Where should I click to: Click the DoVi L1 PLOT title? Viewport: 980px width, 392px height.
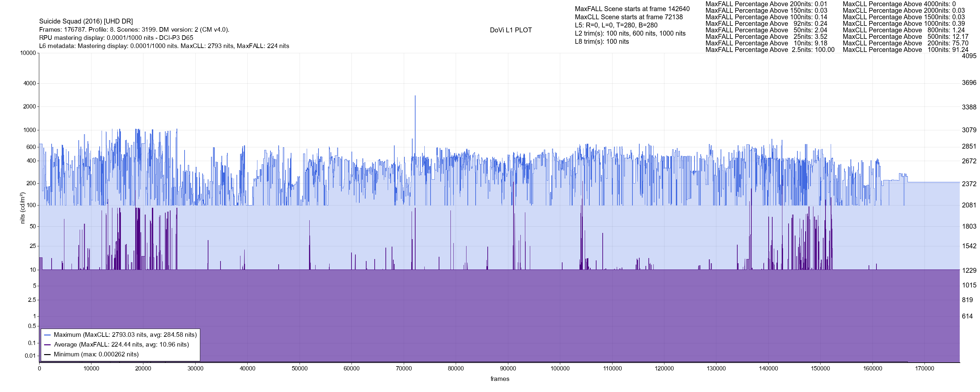tap(511, 30)
